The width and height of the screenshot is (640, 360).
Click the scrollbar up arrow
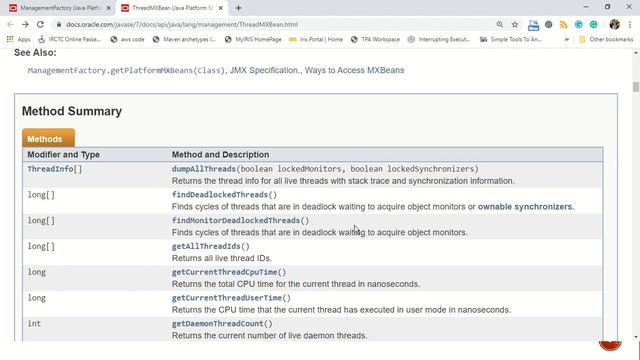tap(636, 53)
